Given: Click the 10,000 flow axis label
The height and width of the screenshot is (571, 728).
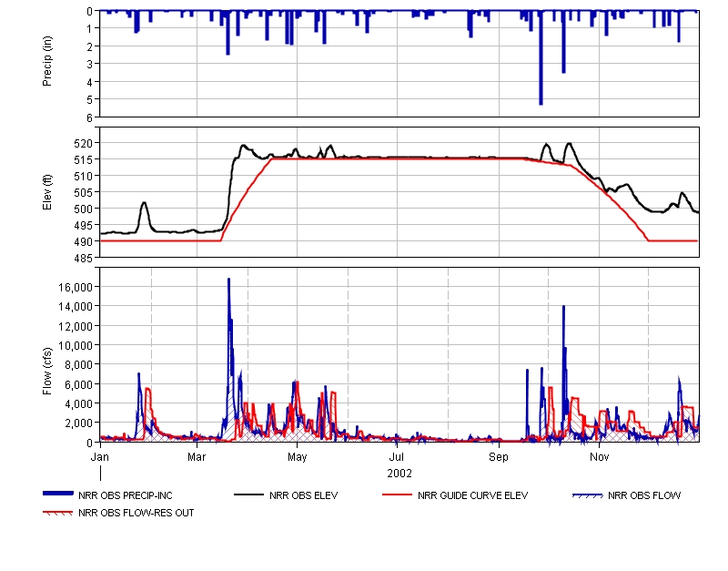Looking at the screenshot, I should click(x=76, y=345).
